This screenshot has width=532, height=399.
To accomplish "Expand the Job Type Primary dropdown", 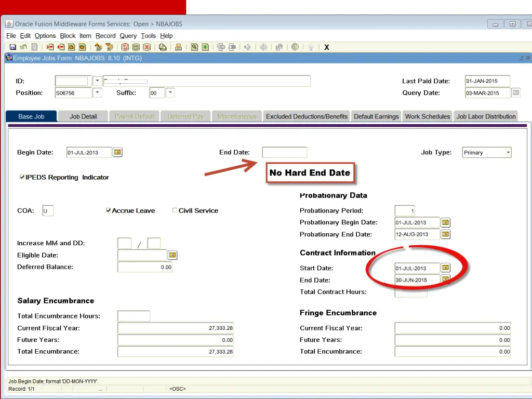I will pyautogui.click(x=508, y=153).
